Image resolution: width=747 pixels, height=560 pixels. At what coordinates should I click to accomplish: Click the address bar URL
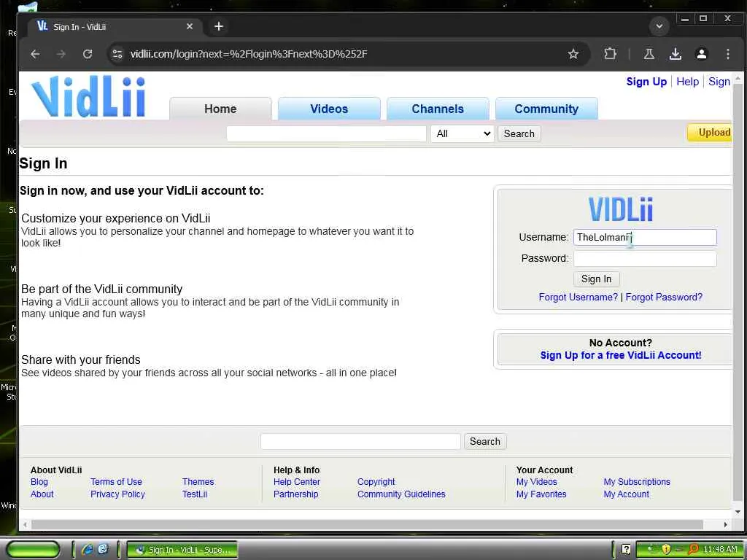coord(249,54)
